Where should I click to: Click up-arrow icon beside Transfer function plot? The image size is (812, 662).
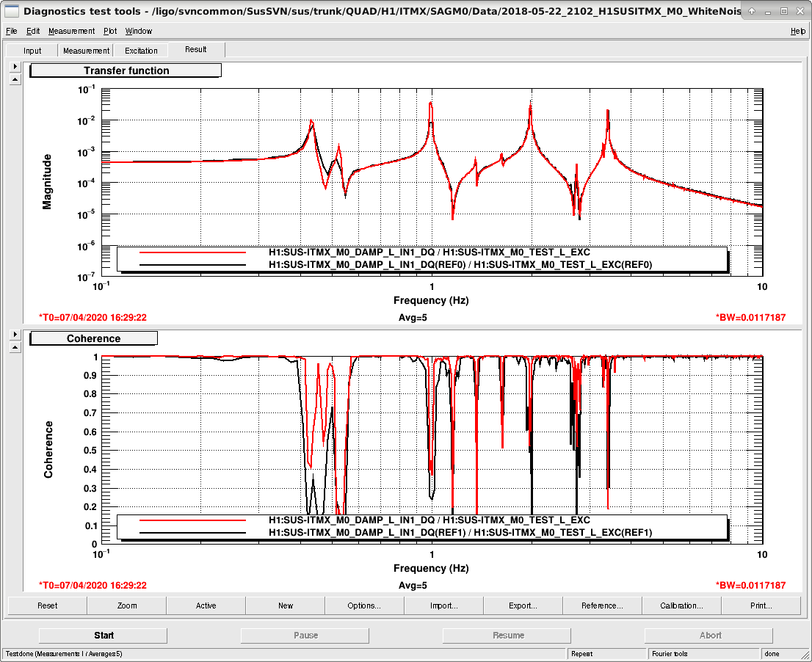click(x=15, y=80)
